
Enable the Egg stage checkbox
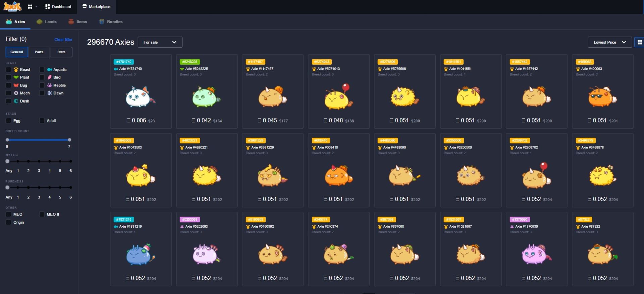(x=8, y=121)
